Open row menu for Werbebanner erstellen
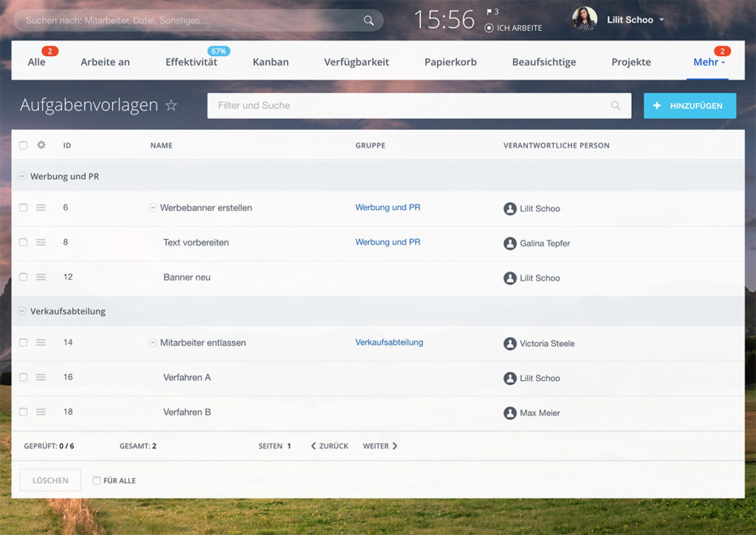The width and height of the screenshot is (756, 535). [x=41, y=207]
